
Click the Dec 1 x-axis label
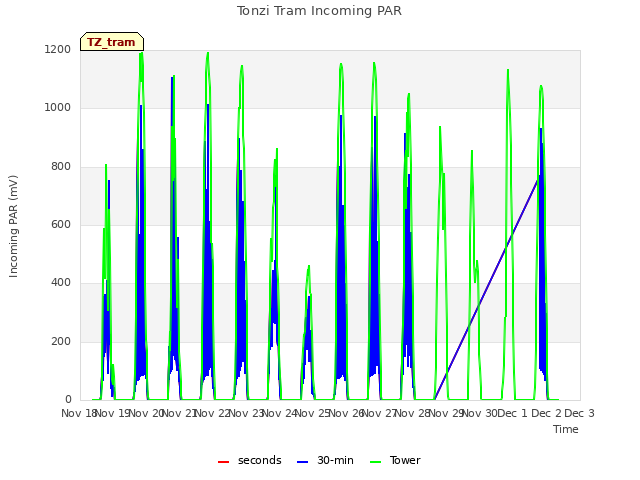[x=513, y=413]
